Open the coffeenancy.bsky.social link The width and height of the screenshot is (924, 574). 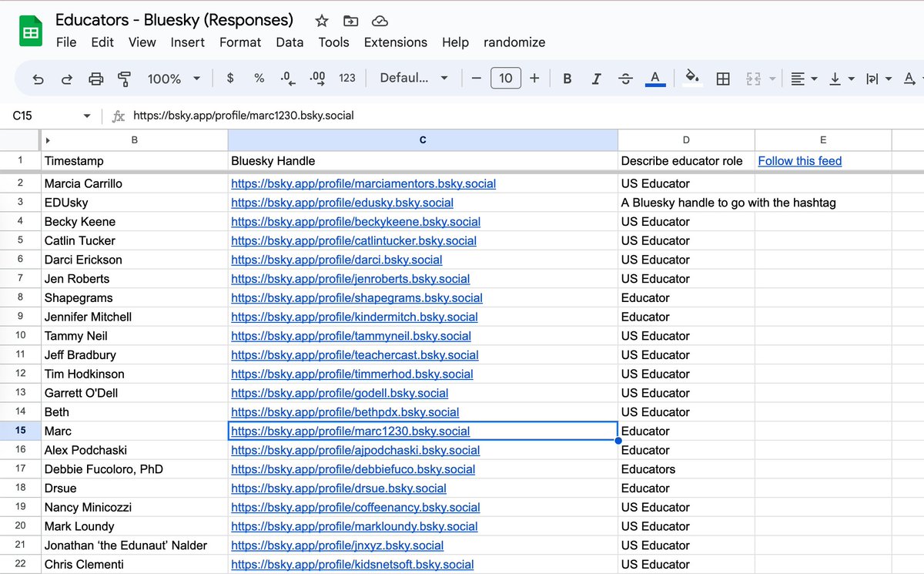click(x=356, y=507)
